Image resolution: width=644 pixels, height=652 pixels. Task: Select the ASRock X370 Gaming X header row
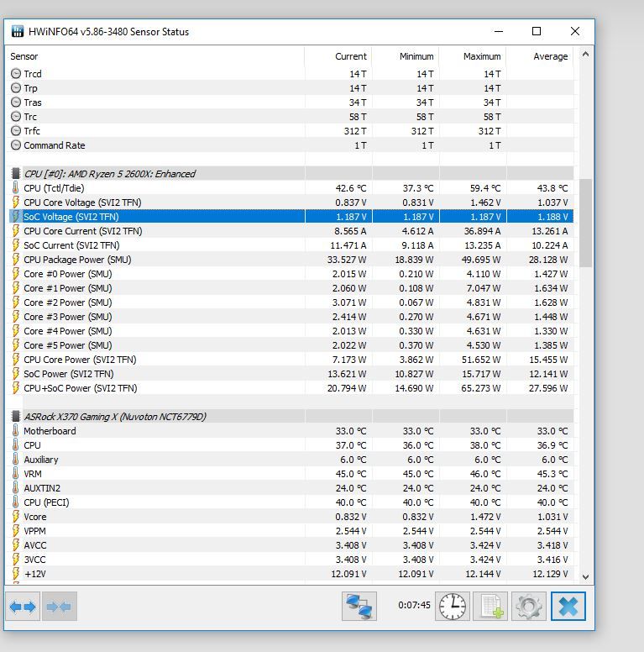[x=291, y=416]
